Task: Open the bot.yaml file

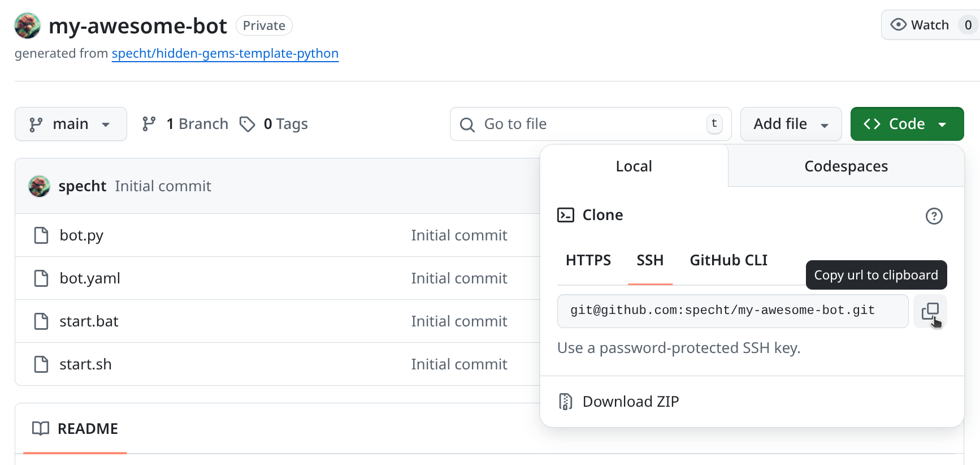Action: (90, 278)
